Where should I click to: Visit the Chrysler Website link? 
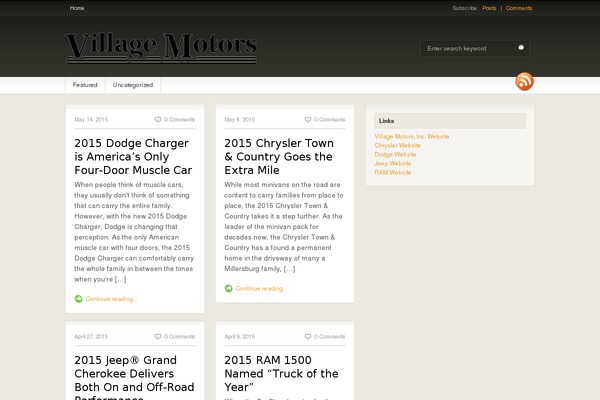click(397, 145)
